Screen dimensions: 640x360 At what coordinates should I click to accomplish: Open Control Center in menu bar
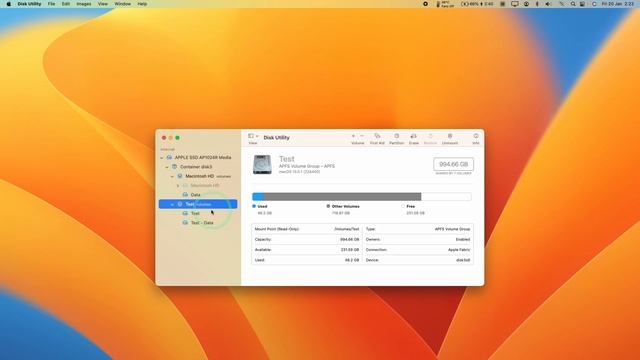[x=583, y=4]
